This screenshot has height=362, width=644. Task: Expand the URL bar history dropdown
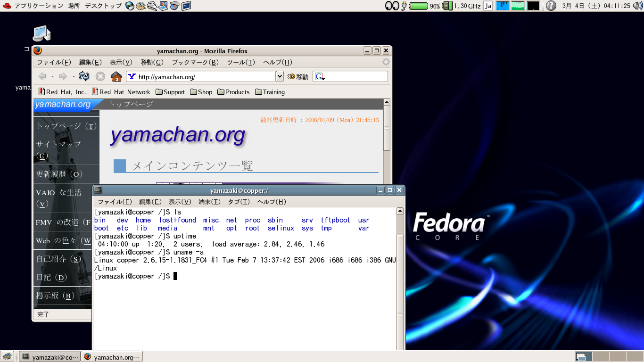[x=280, y=76]
